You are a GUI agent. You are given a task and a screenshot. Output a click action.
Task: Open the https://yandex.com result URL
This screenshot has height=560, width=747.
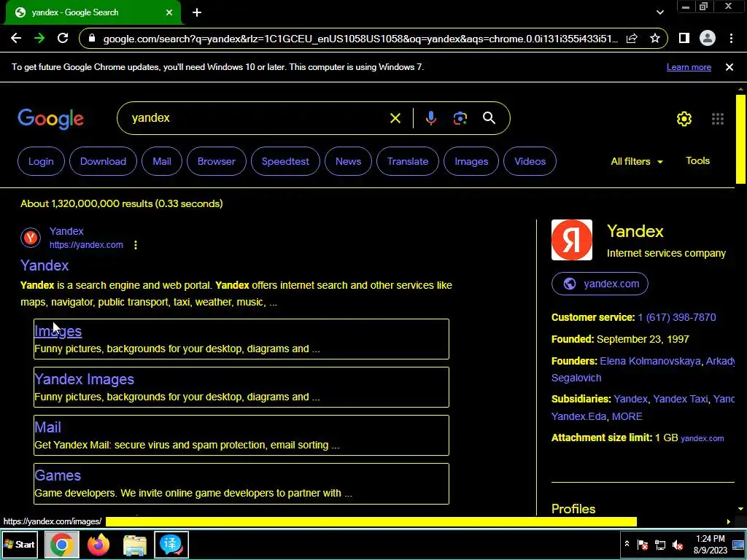pos(86,245)
